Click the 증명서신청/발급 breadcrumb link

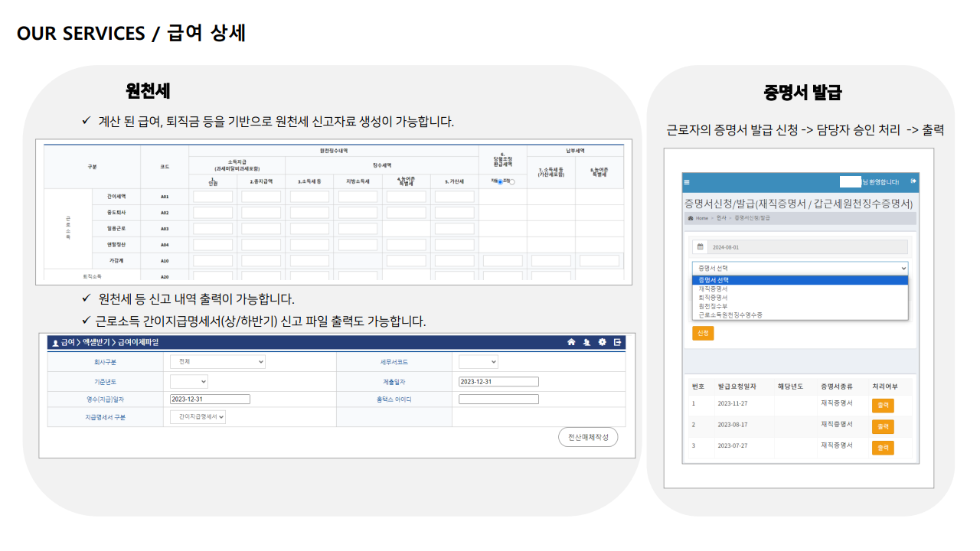click(753, 218)
